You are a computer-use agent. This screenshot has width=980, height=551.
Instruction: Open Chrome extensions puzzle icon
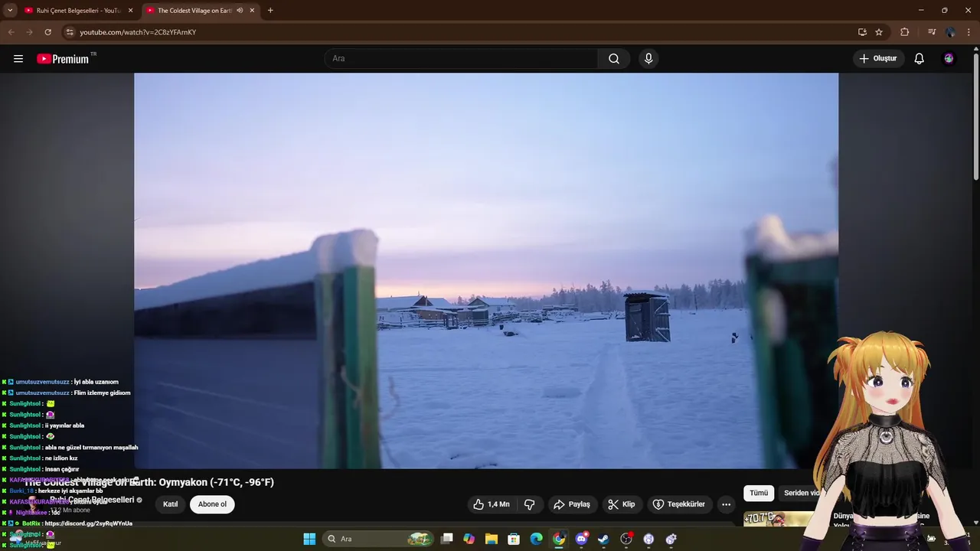(905, 32)
